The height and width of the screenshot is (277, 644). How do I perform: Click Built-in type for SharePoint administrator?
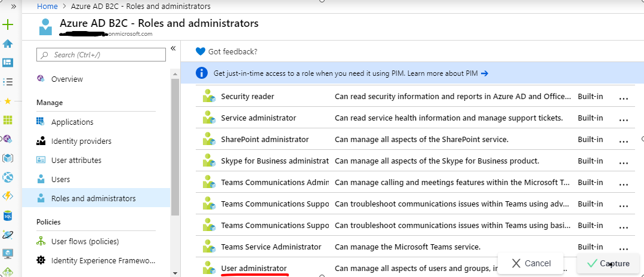point(590,139)
